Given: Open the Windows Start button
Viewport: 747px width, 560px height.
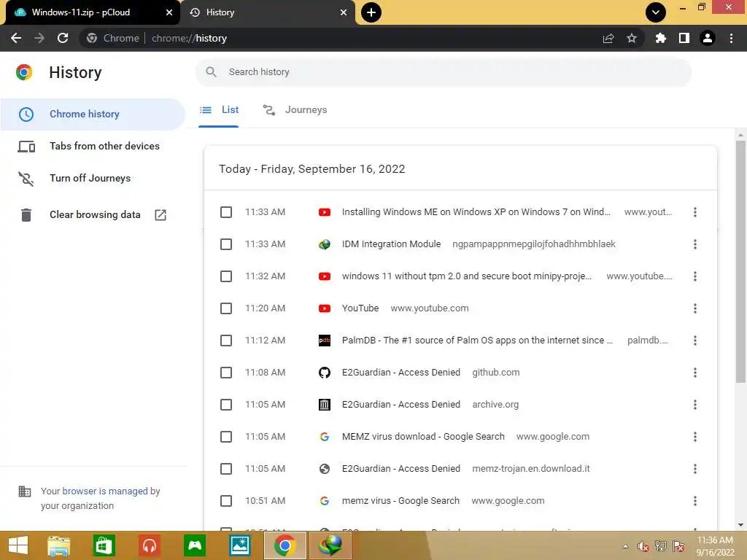Looking at the screenshot, I should (18, 545).
